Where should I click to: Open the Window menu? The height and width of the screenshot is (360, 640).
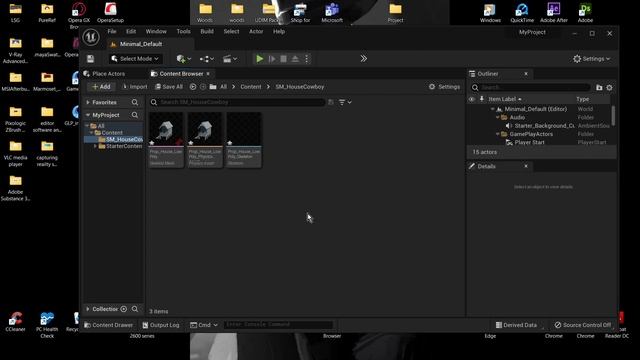click(x=156, y=31)
